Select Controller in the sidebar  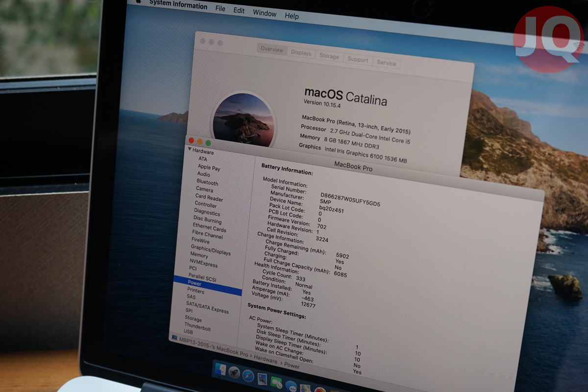(x=205, y=204)
